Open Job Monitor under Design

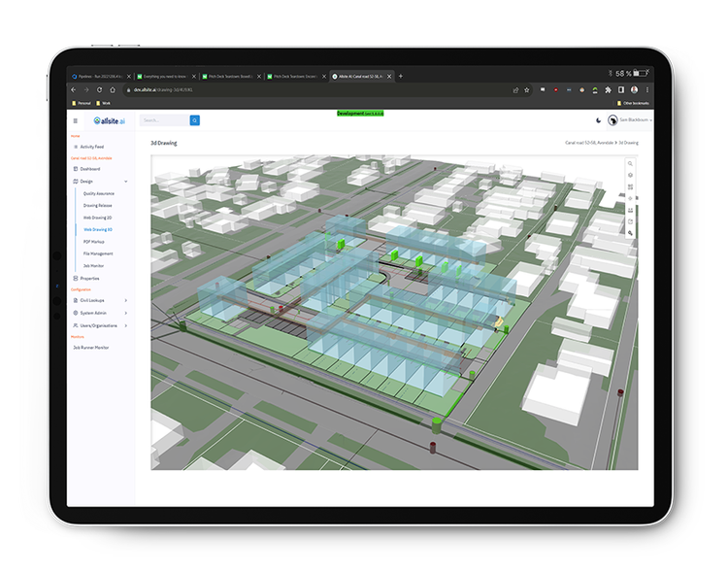pos(93,266)
